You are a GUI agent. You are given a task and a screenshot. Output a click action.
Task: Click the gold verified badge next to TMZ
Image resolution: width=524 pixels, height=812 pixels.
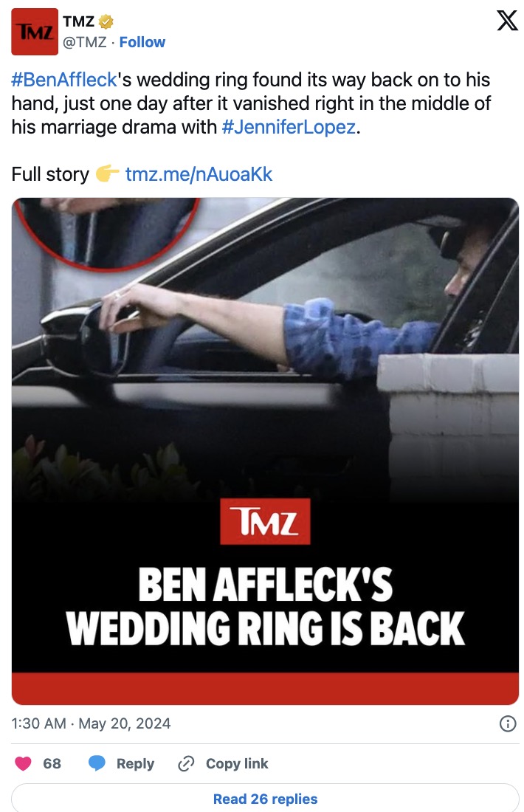point(106,21)
